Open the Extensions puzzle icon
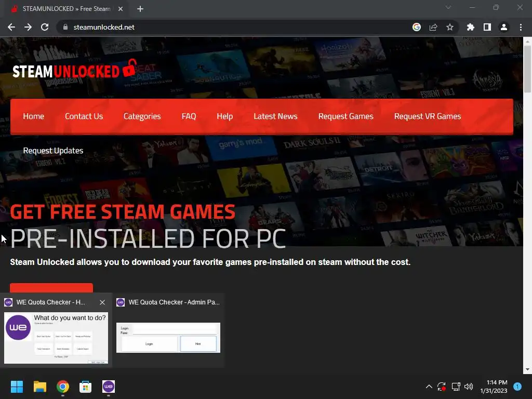Viewport: 532px width, 399px height. [x=471, y=27]
